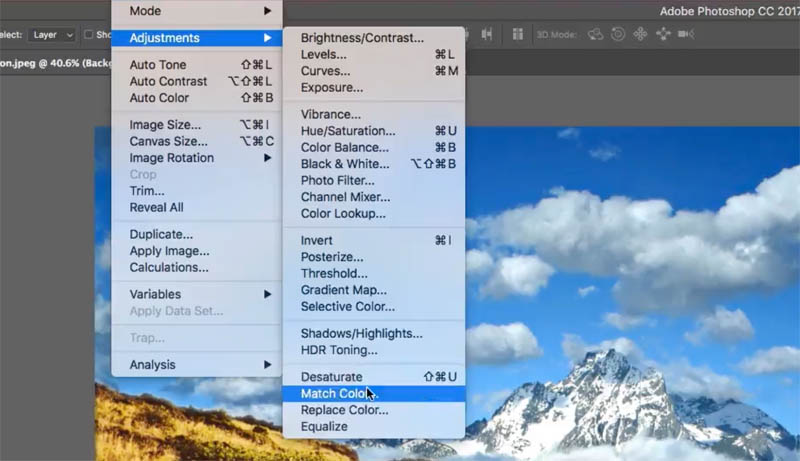Choose Match Color from Adjustments
Image resolution: width=800 pixels, height=461 pixels.
coord(374,394)
